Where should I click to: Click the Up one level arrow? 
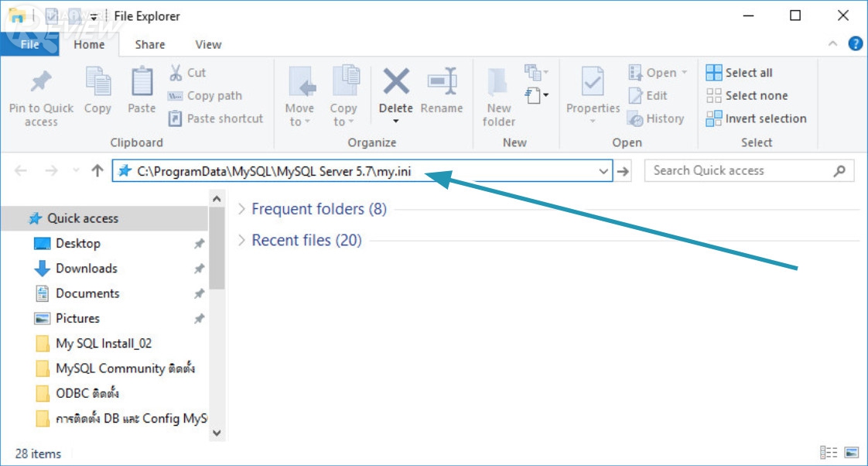97,170
